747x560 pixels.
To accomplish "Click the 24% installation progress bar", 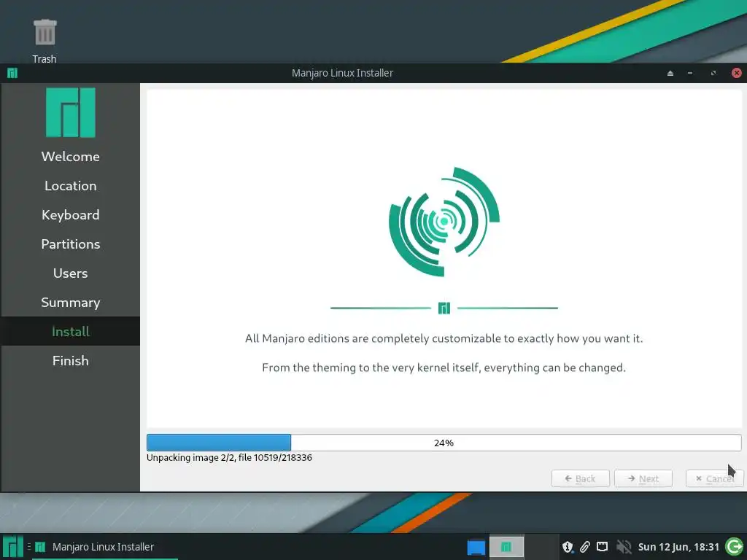I will pyautogui.click(x=444, y=443).
